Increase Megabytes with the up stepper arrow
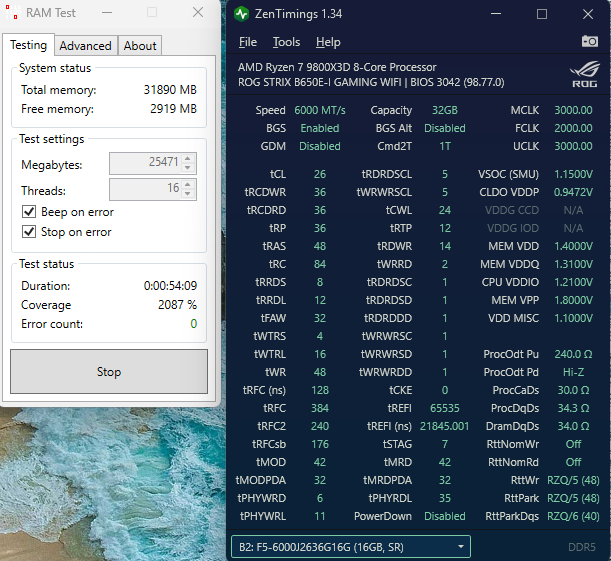Viewport: 611px width, 561px height. [188, 159]
